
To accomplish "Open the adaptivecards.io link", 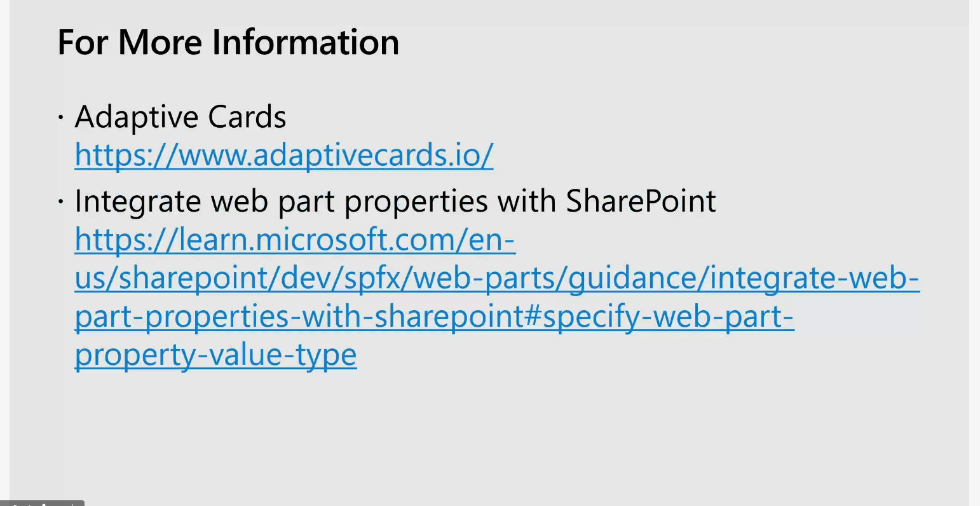I will click(283, 155).
